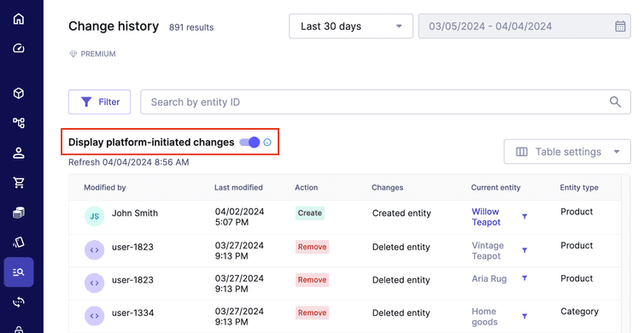Click the JS avatar of John Smith

click(95, 216)
